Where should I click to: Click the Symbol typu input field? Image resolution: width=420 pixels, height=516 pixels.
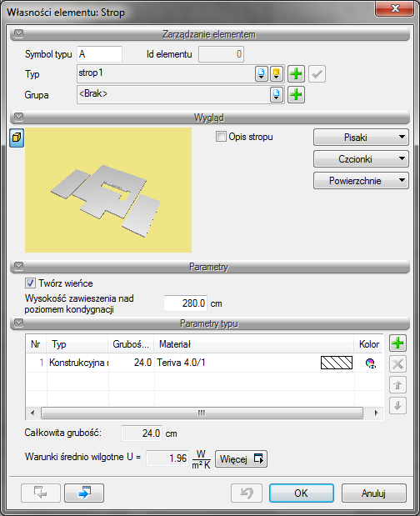click(x=100, y=54)
